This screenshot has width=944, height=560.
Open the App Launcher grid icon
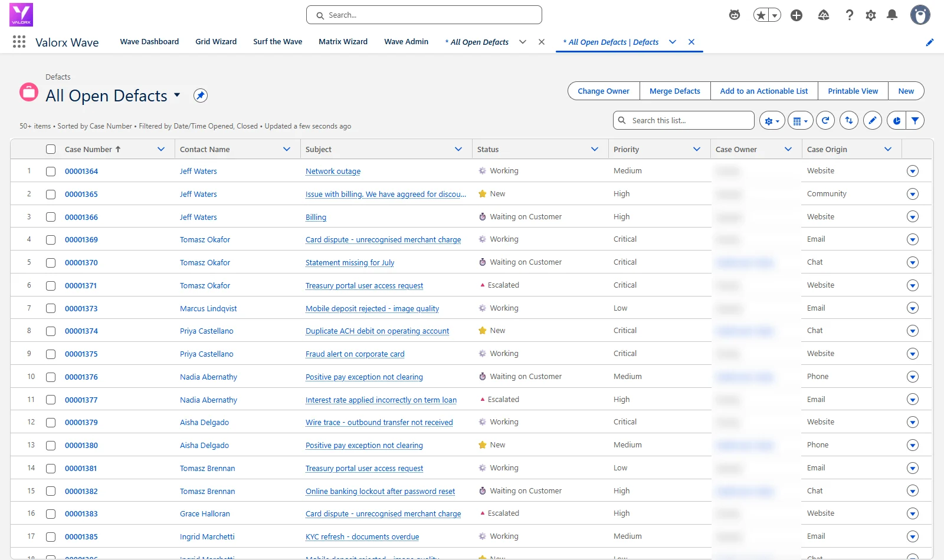pos(19,42)
